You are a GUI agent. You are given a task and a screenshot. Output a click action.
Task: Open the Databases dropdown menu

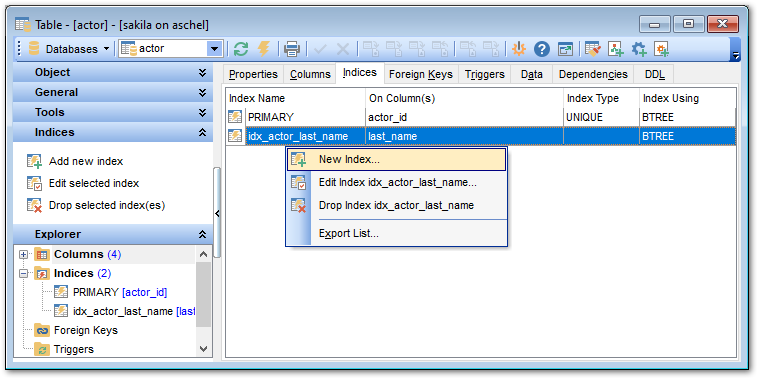(68, 49)
